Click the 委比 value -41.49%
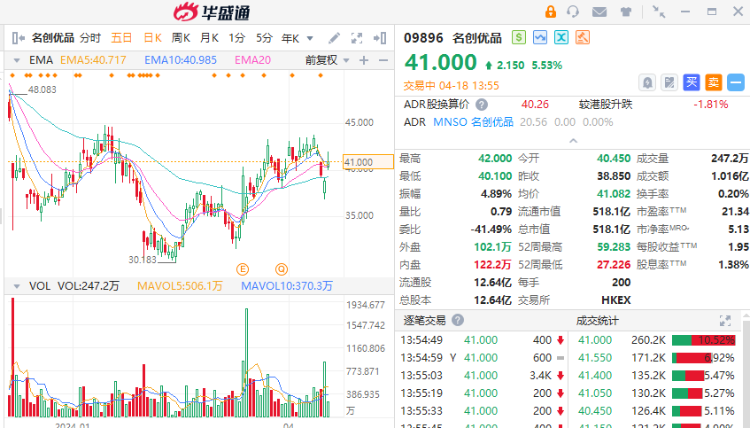750x428 pixels. click(x=491, y=229)
